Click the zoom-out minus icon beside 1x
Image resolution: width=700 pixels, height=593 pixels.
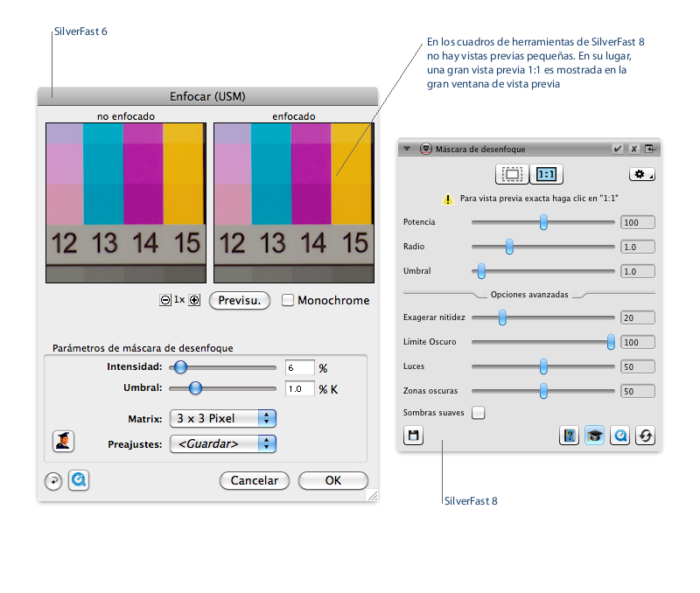click(x=165, y=300)
